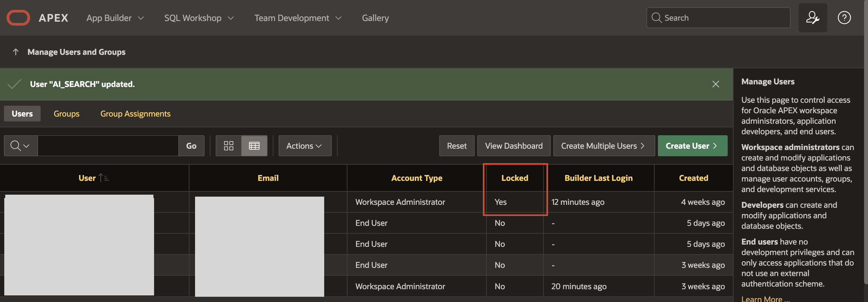
Task: Open the Gallery menu item
Action: click(375, 18)
